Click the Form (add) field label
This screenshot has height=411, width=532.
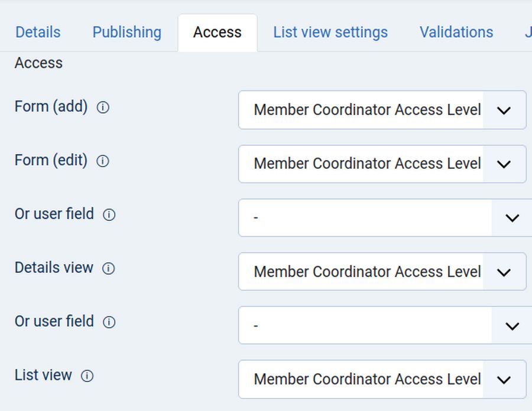pyautogui.click(x=51, y=107)
